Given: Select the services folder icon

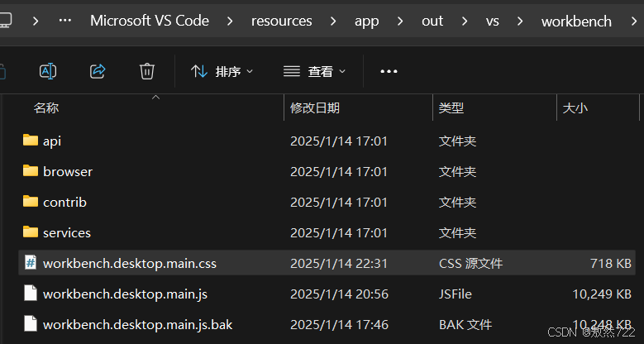Looking at the screenshot, I should tap(31, 232).
